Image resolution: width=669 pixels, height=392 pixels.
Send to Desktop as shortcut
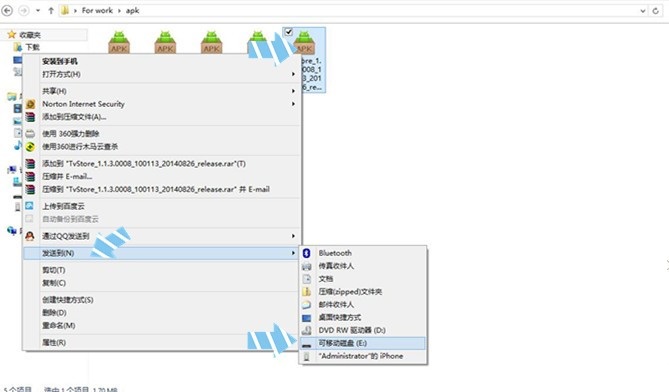pos(363,318)
